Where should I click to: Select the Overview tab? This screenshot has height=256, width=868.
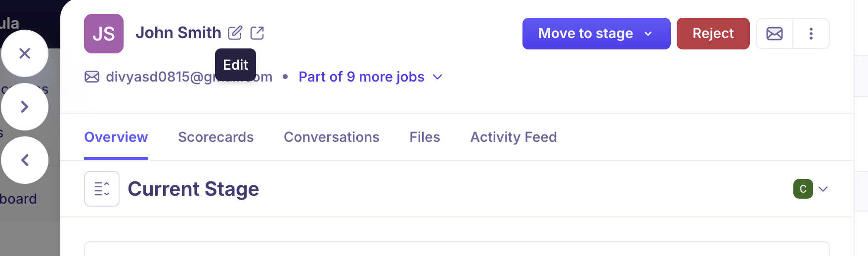point(116,137)
